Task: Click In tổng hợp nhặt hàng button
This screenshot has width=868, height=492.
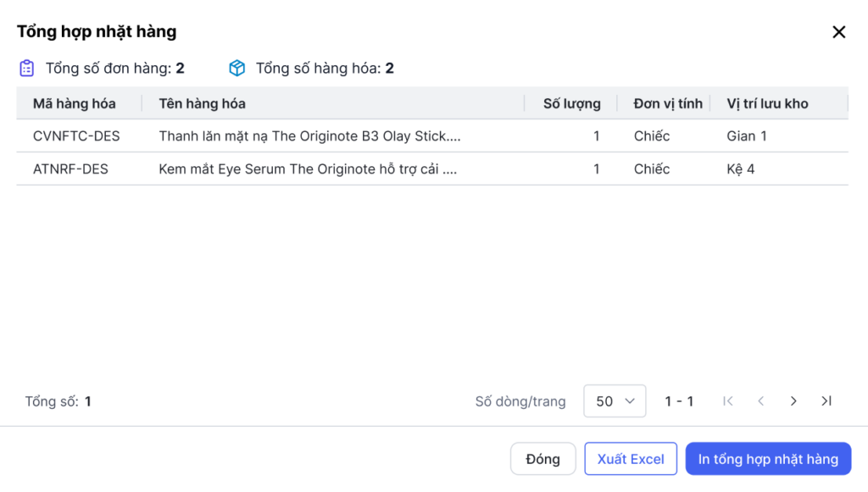Action: coord(768,459)
